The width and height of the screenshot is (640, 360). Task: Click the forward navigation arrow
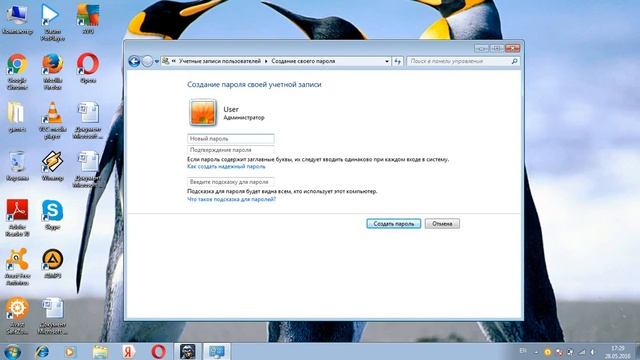(147, 61)
